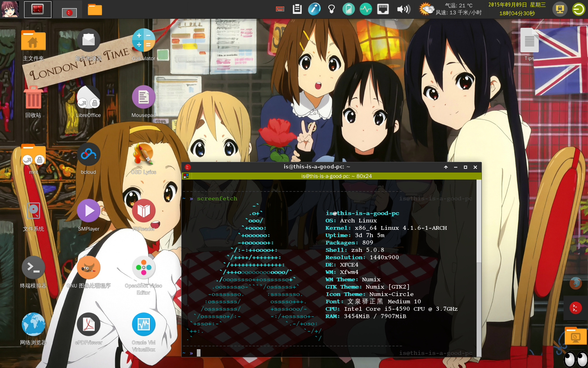Viewport: 588px width, 368px height.
Task: Click the red terminal icon in right dock
Action: 576,307
